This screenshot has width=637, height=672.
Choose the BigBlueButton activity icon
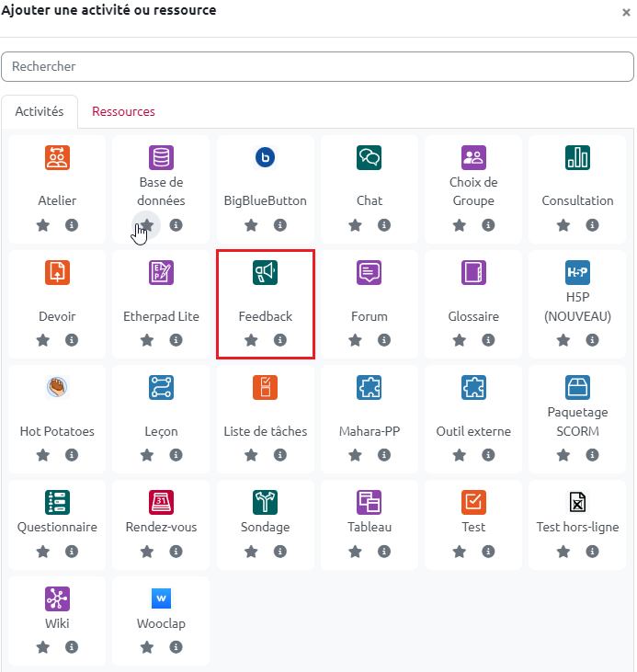pos(265,158)
